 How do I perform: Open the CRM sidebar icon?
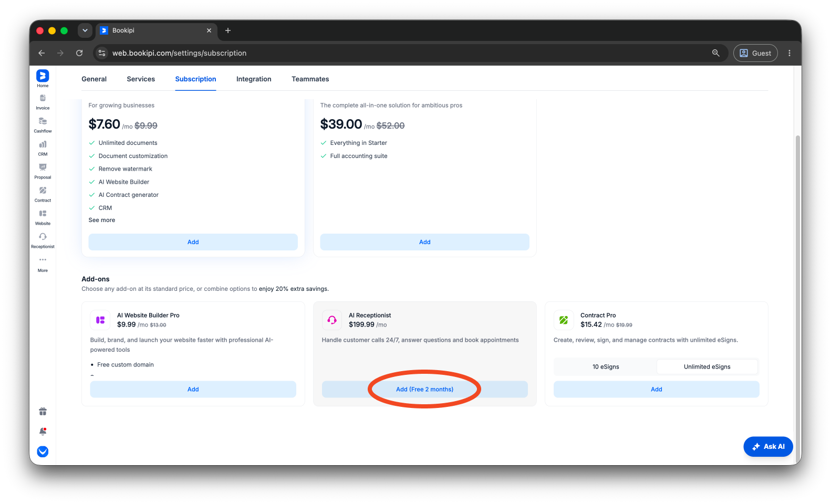43,148
